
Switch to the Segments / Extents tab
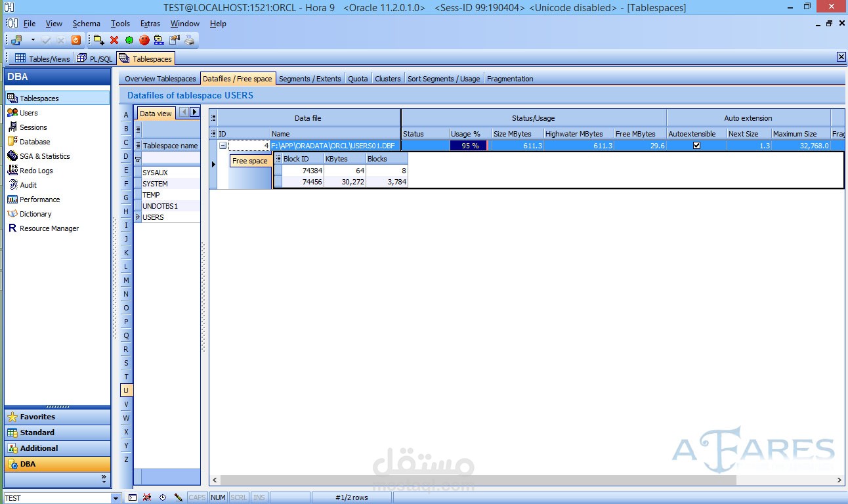tap(310, 79)
